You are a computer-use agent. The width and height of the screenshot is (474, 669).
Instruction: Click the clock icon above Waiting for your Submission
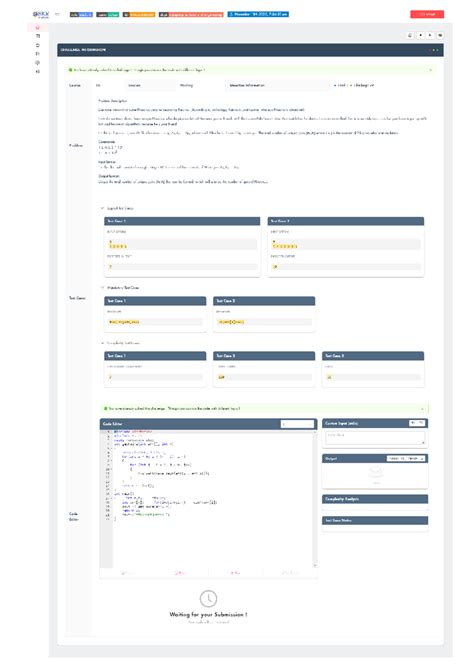209,598
